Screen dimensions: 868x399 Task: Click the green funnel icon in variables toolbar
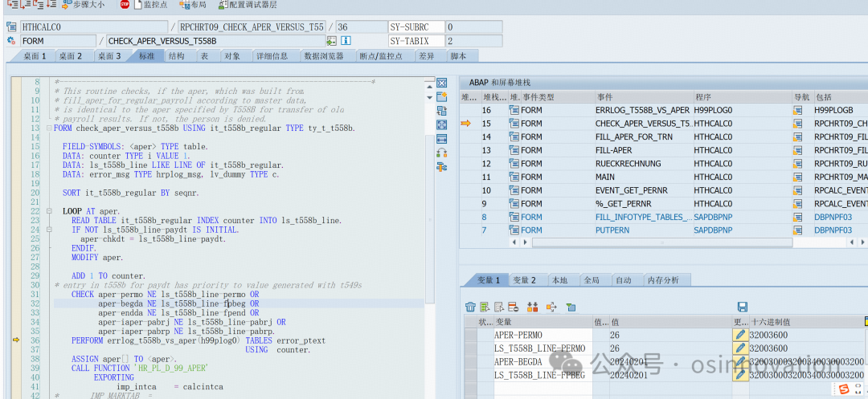(x=571, y=307)
